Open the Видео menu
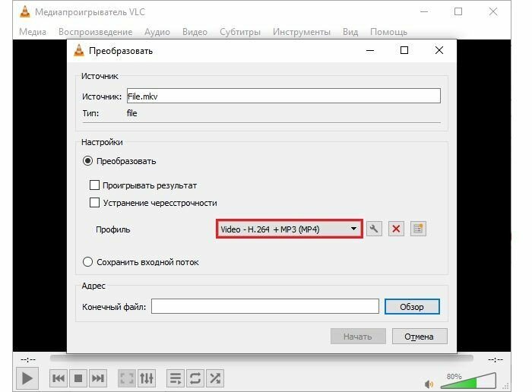The height and width of the screenshot is (392, 532). [195, 32]
